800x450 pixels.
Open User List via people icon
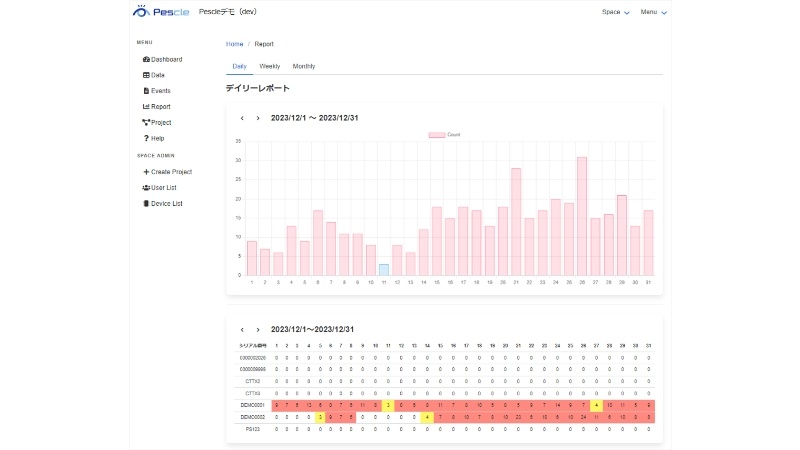click(146, 188)
